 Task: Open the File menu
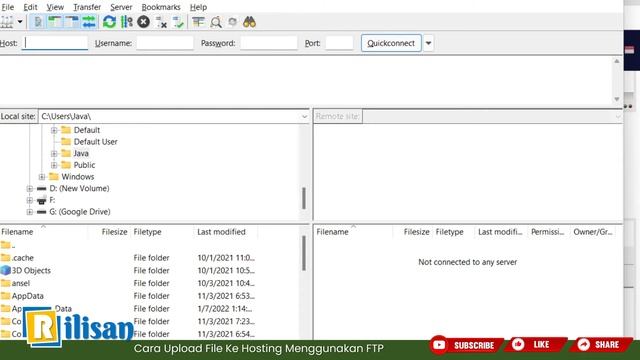[x=7, y=7]
